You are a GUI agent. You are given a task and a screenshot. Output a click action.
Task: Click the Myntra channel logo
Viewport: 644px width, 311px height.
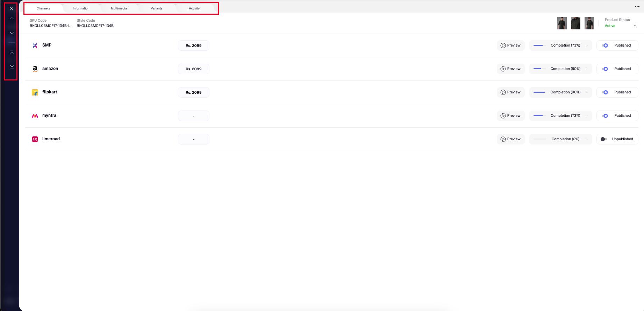coord(35,116)
